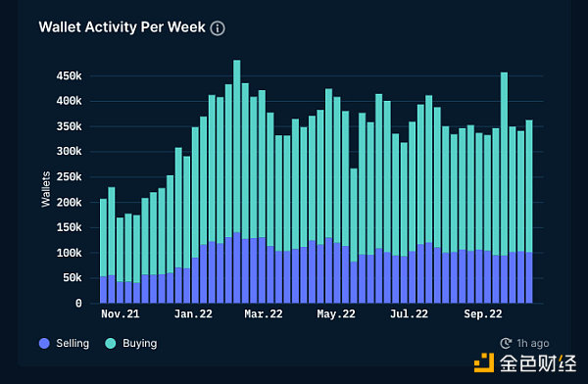Click the info icon beside the chart title
This screenshot has height=384, width=588.
[218, 28]
